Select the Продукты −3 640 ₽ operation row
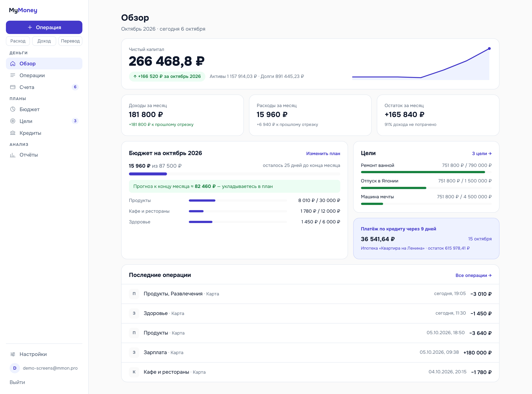Viewport: 532px width, 394px height. 310,333
